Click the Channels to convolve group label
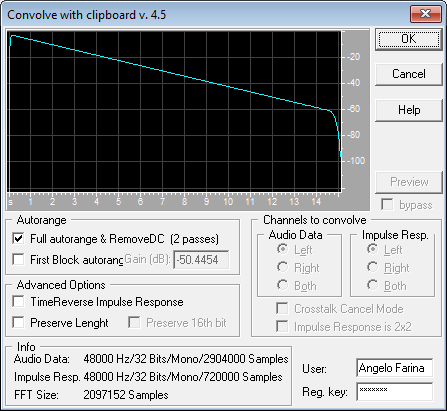447x411 pixels. (x=315, y=220)
